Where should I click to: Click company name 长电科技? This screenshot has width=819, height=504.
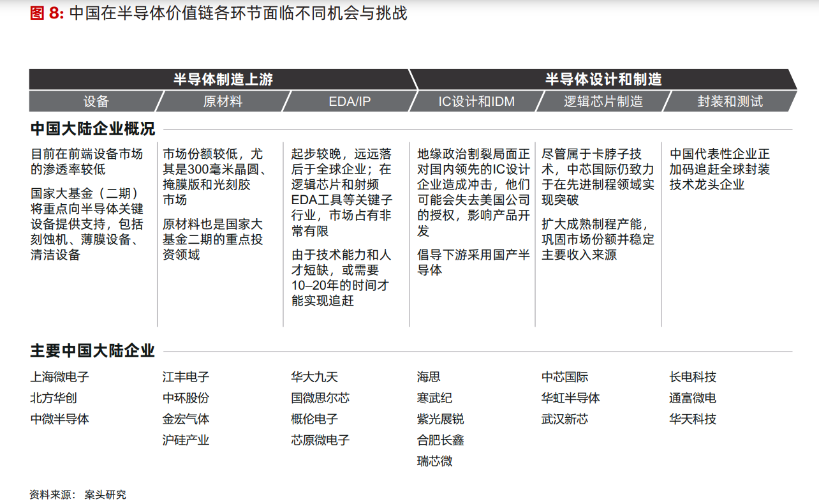(x=693, y=377)
